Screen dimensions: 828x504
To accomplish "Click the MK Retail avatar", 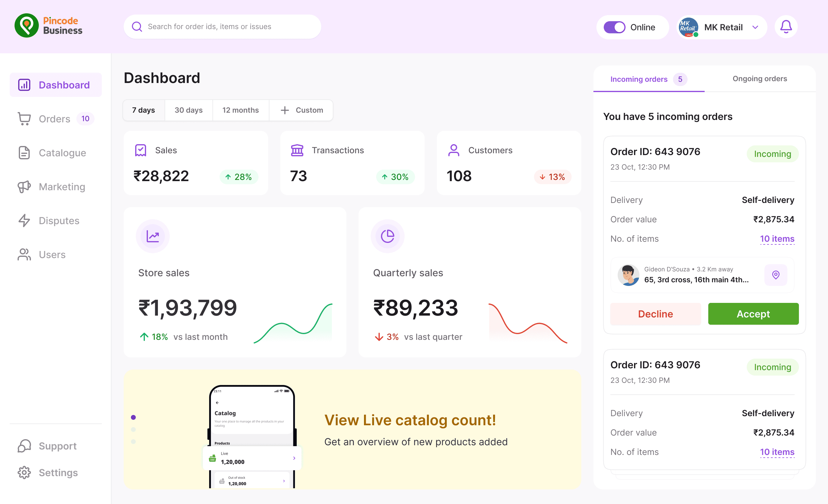I will pos(688,27).
